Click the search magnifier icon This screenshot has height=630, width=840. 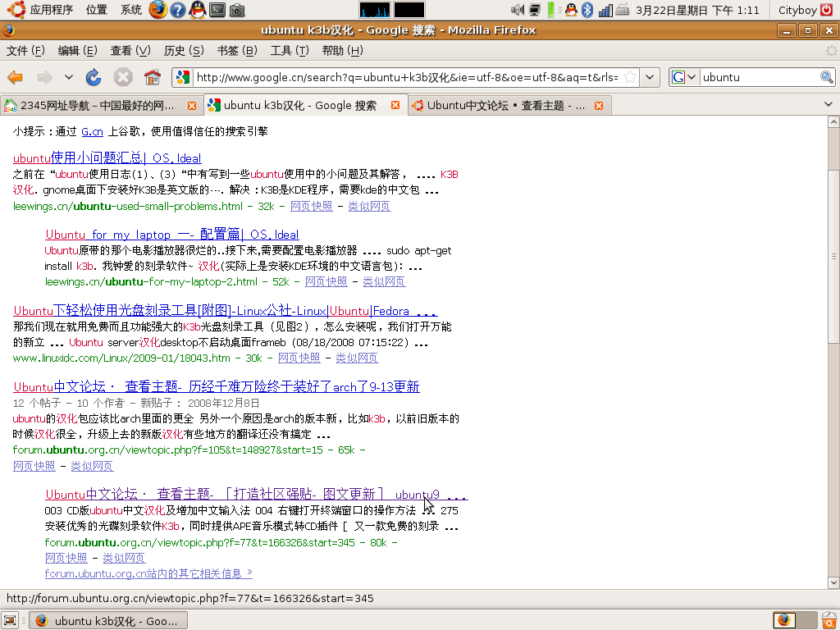[827, 77]
